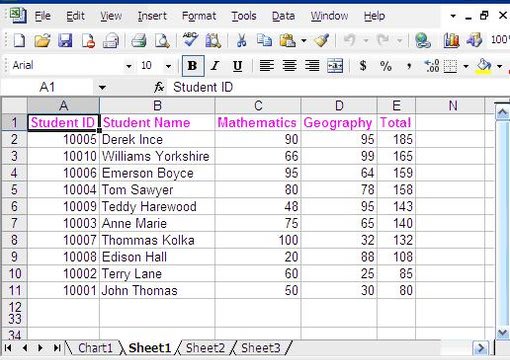Open the Fill Color dropdown arrow
This screenshot has width=510, height=360.
499,66
